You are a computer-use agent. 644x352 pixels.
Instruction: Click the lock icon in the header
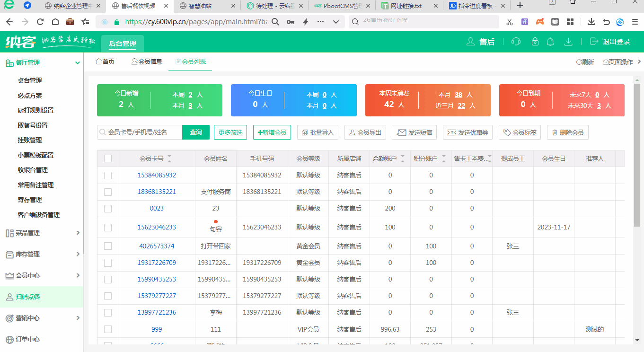pos(535,42)
